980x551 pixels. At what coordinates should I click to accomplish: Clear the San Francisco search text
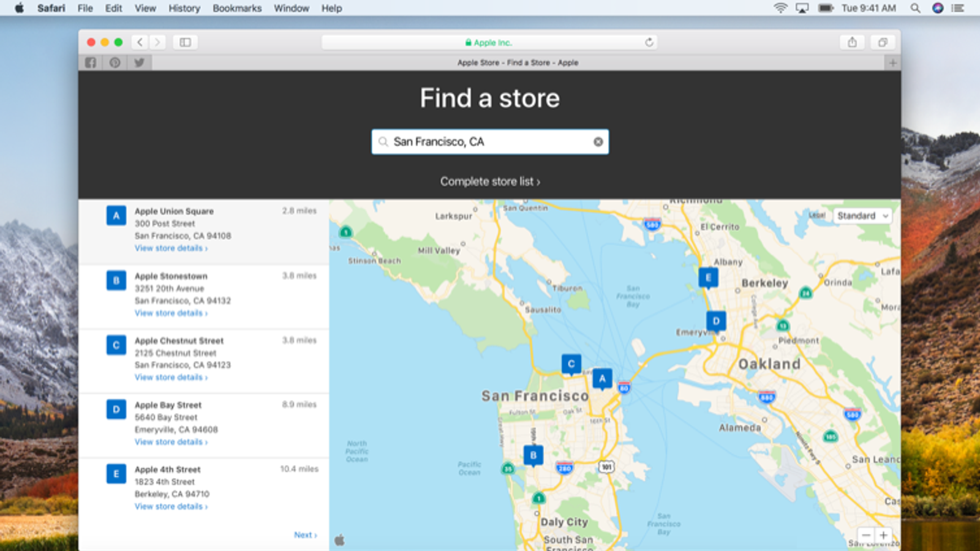pyautogui.click(x=598, y=142)
